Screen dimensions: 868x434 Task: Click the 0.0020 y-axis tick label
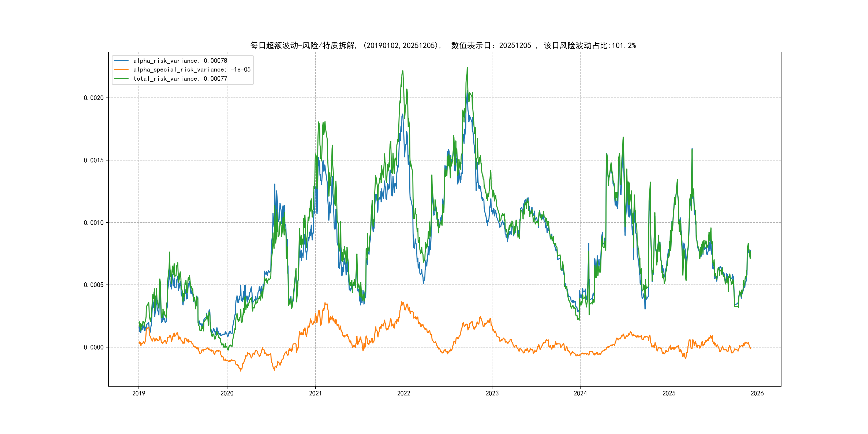coord(94,98)
